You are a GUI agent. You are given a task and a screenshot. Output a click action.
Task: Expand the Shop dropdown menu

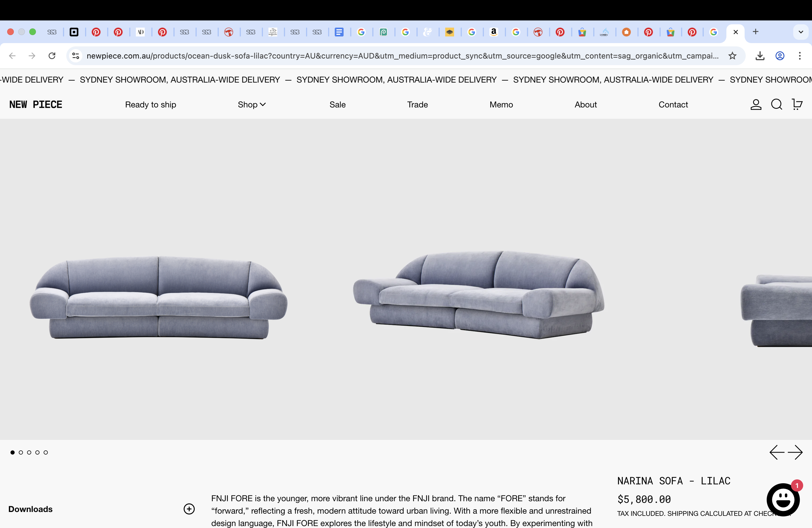click(x=252, y=104)
